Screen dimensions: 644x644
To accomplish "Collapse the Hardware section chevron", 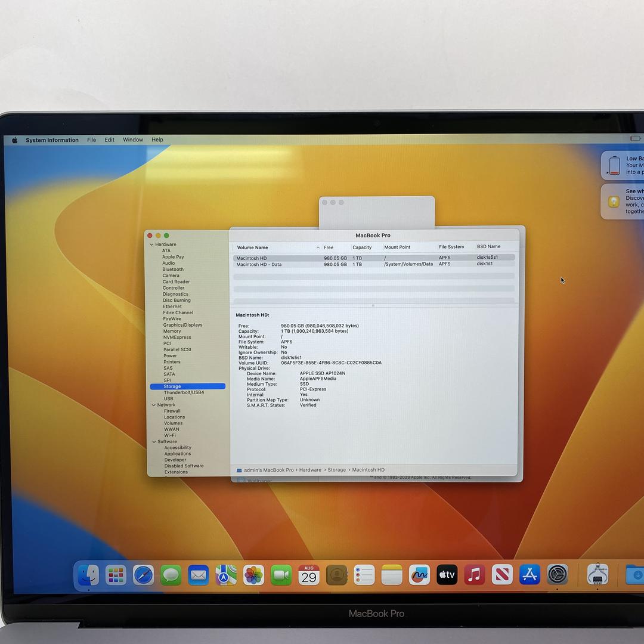I will pyautogui.click(x=151, y=244).
